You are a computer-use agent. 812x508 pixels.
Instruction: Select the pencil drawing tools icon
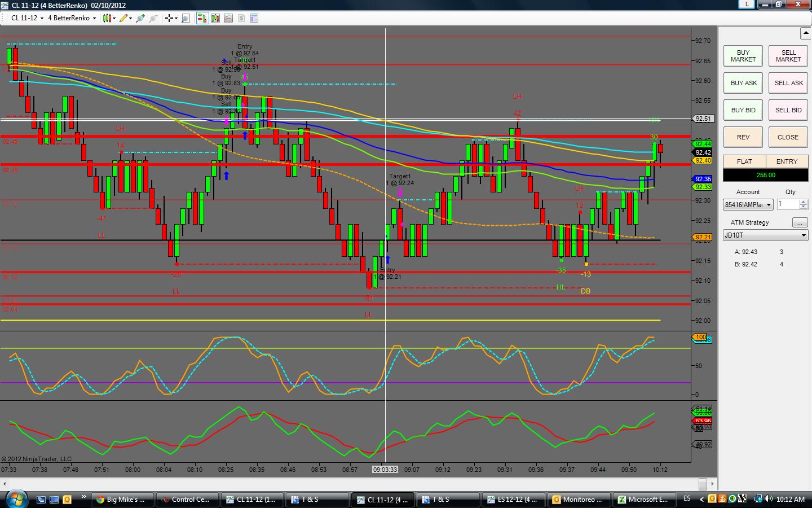click(123, 18)
